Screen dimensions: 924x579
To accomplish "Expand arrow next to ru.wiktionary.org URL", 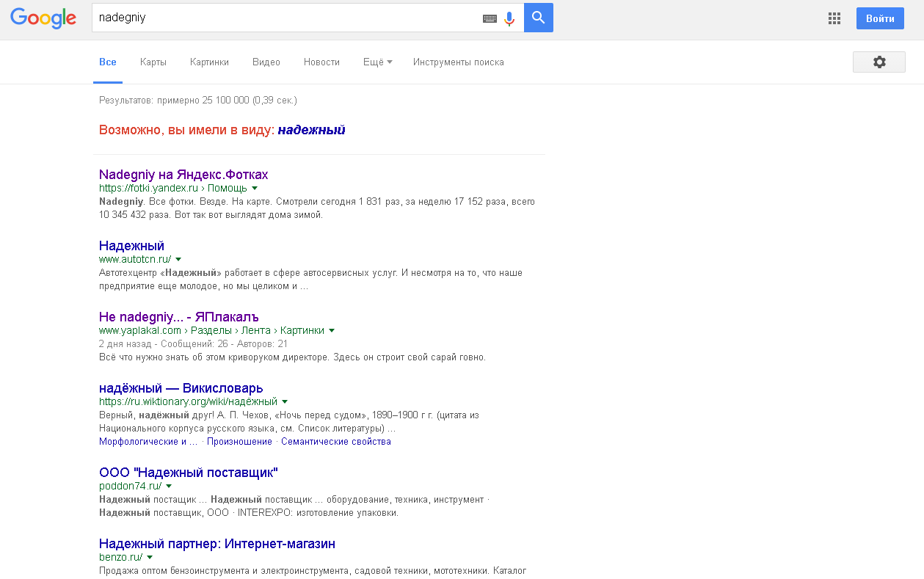I will 285,401.
